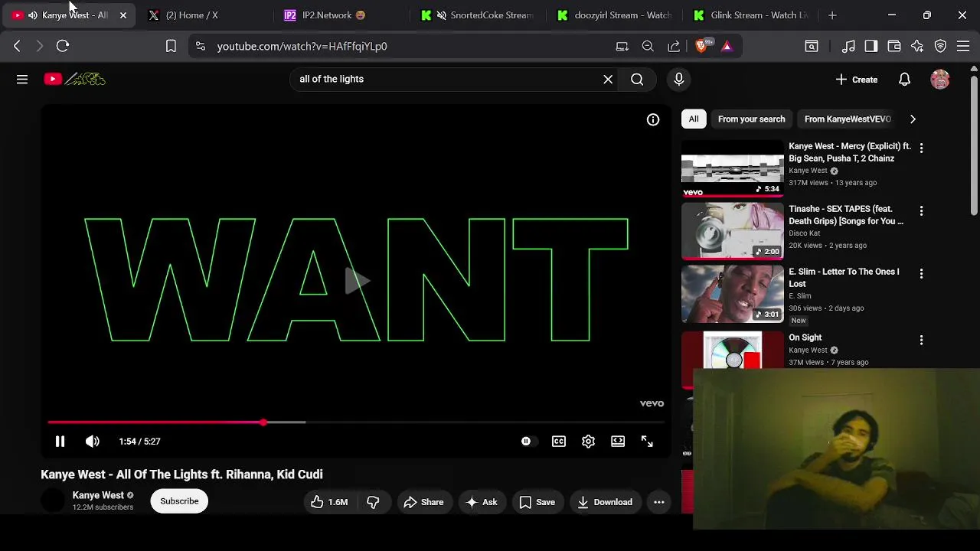This screenshot has width=980, height=551.
Task: Open options menu for Tinashe video
Action: [921, 210]
